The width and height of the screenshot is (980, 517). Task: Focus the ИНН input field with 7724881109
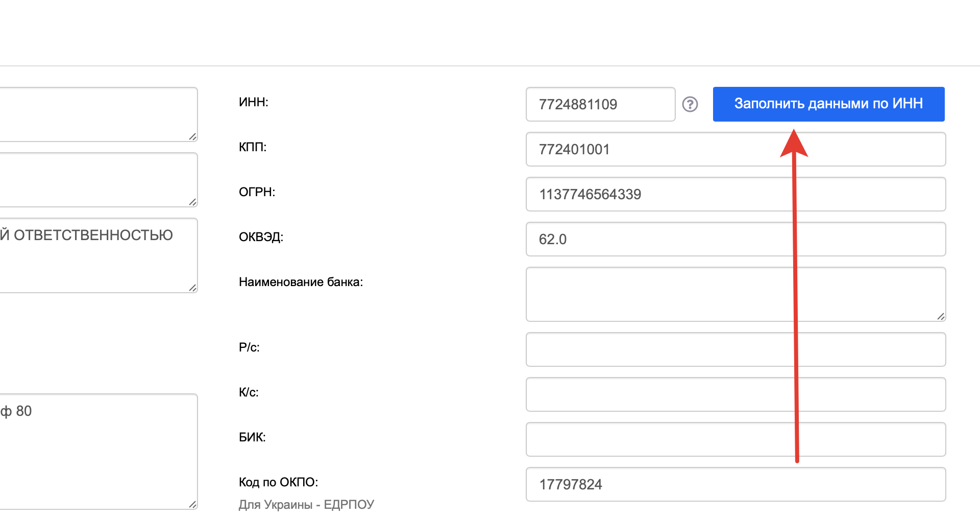(x=601, y=104)
